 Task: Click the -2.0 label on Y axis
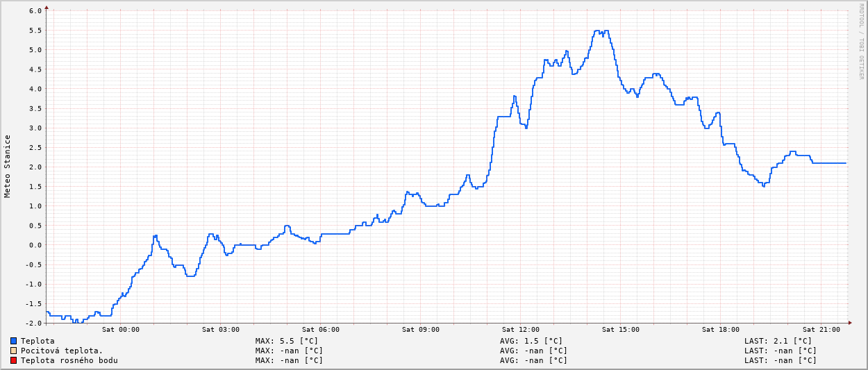tap(34, 323)
